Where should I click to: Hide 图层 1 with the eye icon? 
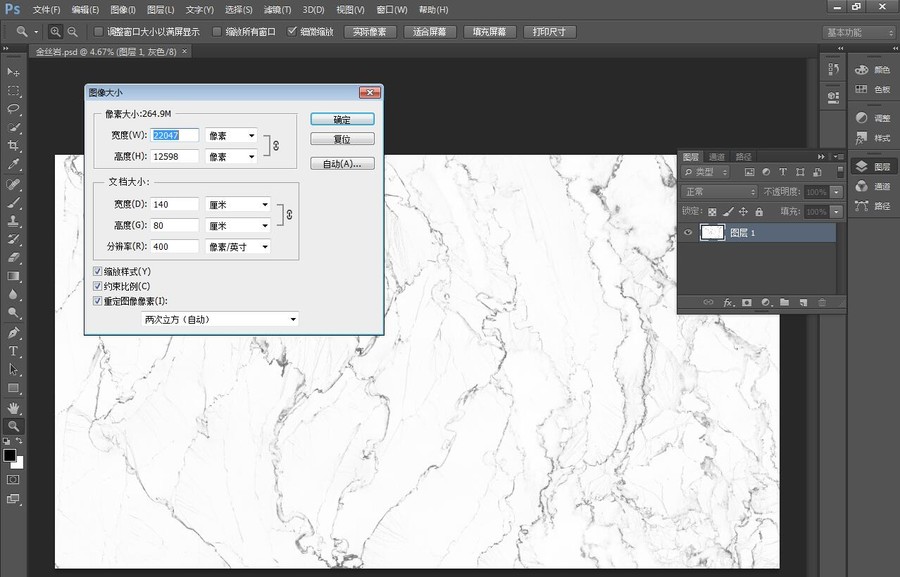tap(688, 232)
